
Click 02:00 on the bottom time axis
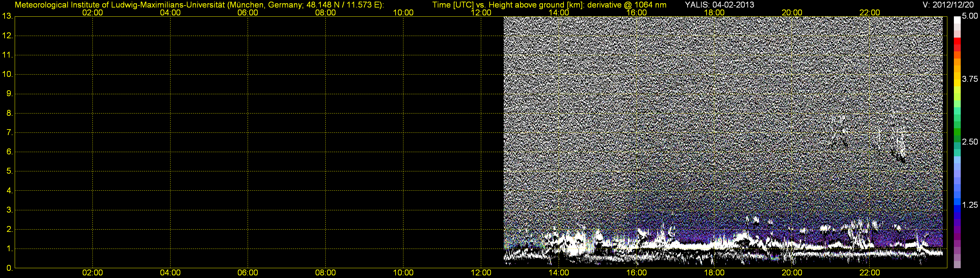click(92, 273)
